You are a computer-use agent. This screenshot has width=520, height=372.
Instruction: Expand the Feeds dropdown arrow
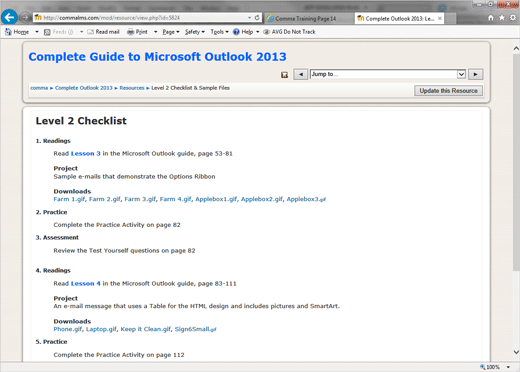[81, 32]
